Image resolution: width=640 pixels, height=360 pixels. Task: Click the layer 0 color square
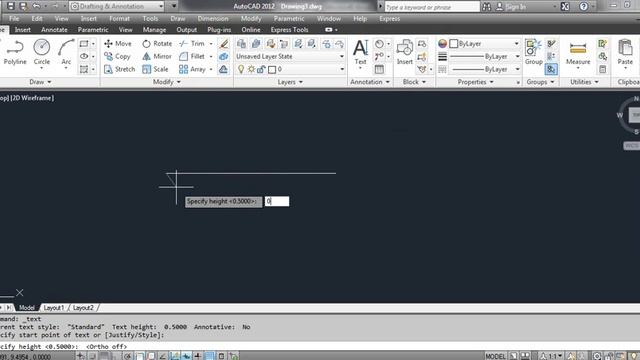click(x=272, y=69)
